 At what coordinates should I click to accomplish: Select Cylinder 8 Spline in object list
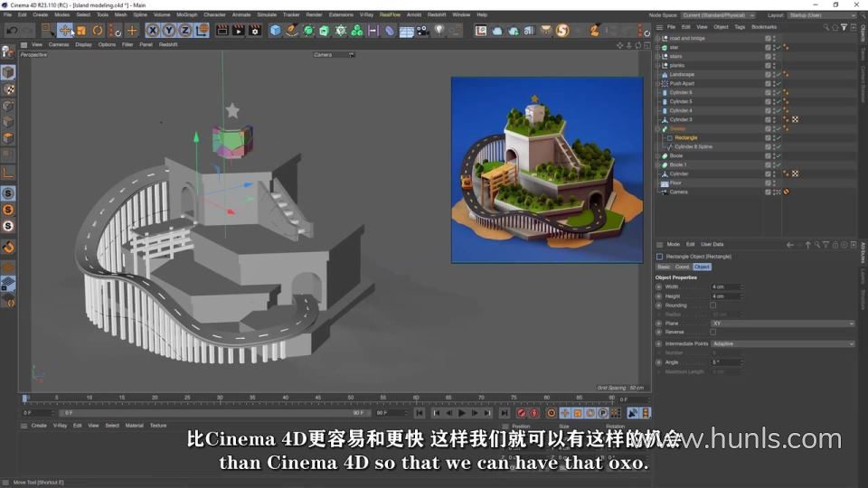(x=693, y=146)
